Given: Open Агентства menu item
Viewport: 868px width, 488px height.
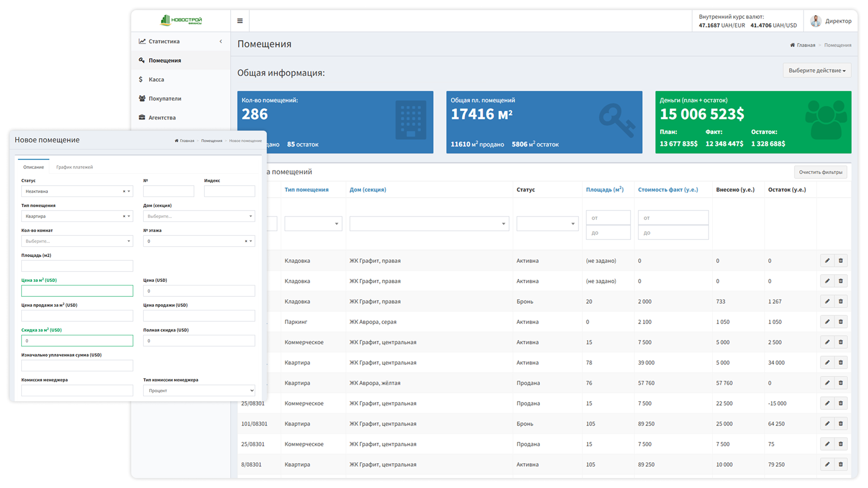Looking at the screenshot, I should (x=162, y=117).
